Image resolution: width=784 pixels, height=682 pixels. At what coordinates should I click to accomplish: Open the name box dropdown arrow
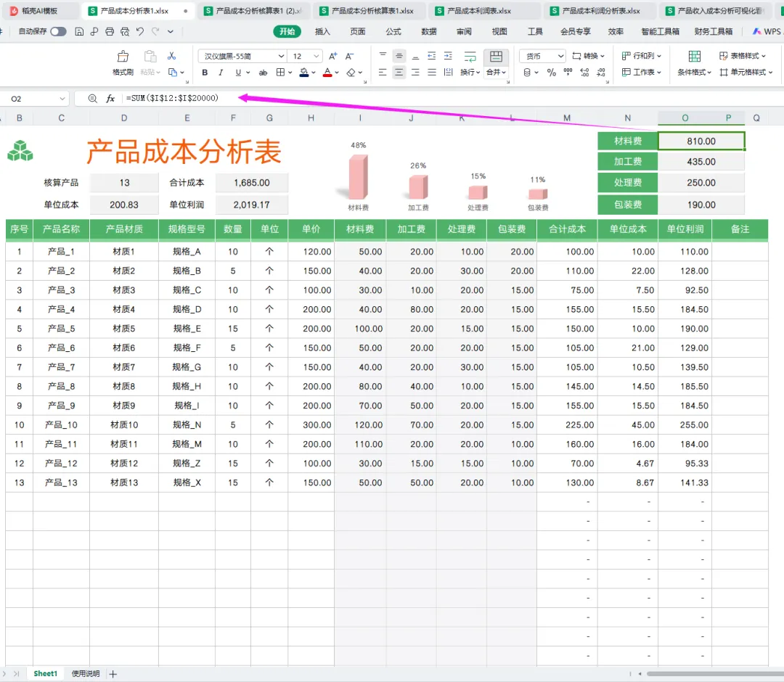click(x=62, y=99)
